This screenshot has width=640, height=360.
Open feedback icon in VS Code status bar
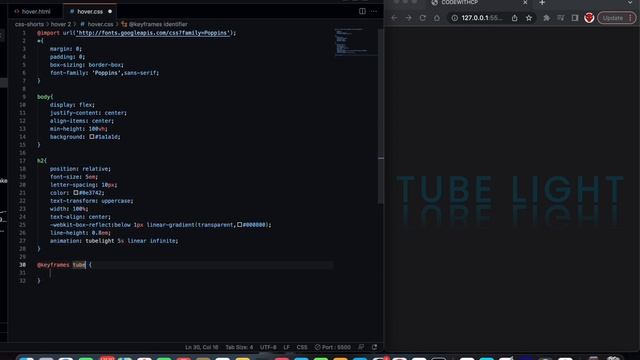tap(361, 347)
